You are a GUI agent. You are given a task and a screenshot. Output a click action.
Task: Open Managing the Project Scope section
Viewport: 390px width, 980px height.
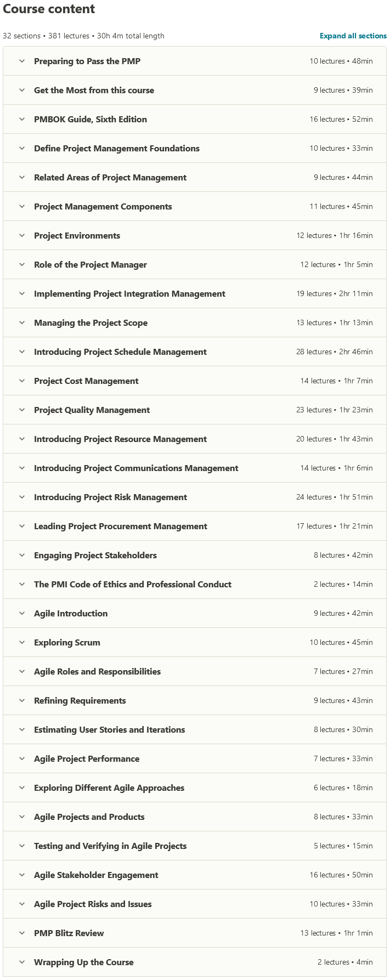pyautogui.click(x=91, y=322)
